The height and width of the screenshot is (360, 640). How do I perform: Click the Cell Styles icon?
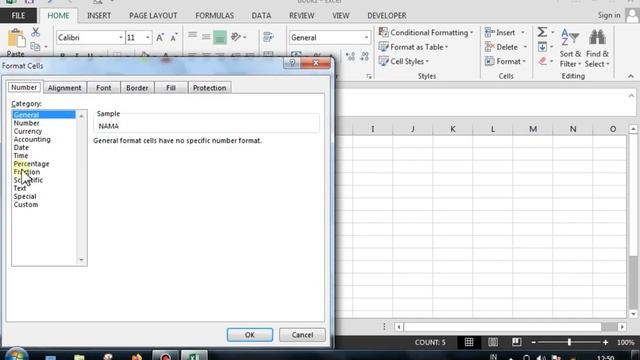click(383, 61)
